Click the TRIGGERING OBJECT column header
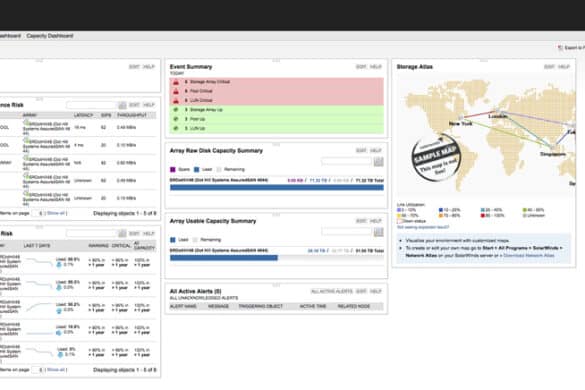 (260, 306)
